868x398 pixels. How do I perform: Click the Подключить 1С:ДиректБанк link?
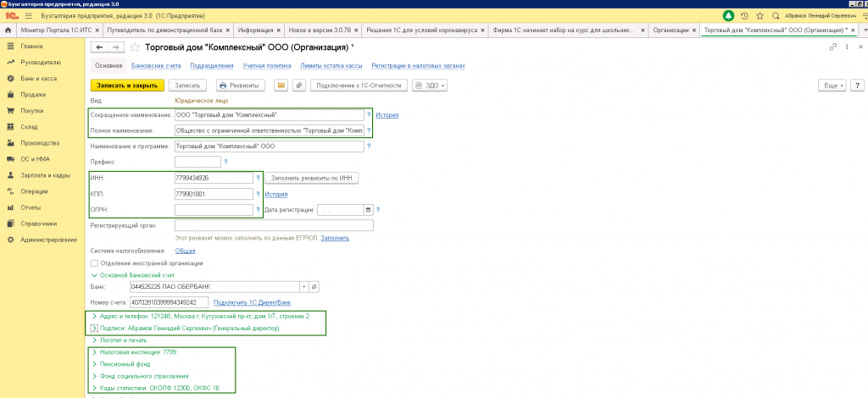tap(252, 301)
